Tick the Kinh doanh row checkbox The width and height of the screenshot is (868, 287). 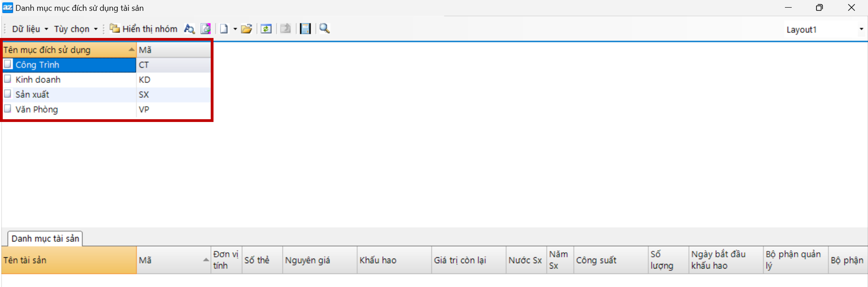point(8,79)
